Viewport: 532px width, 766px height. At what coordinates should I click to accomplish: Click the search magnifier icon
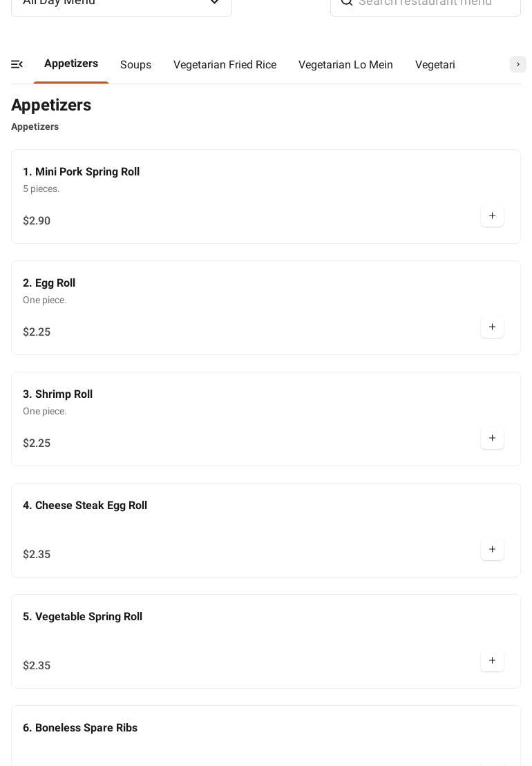tap(347, 2)
